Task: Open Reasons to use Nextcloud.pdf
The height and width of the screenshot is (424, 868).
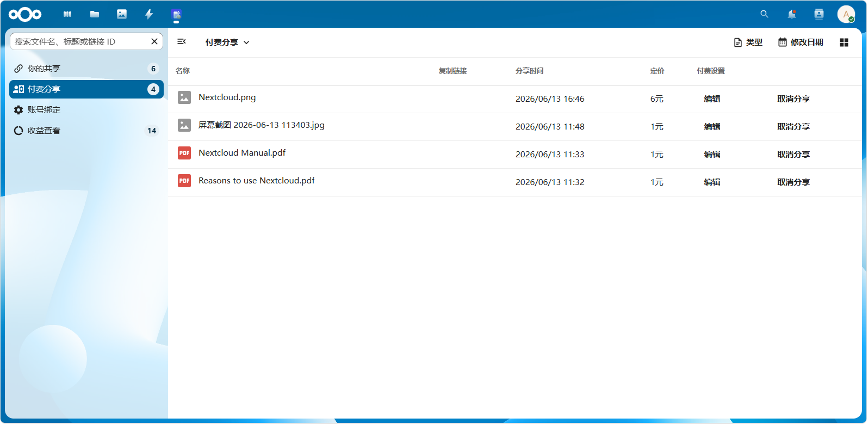Action: pos(257,181)
